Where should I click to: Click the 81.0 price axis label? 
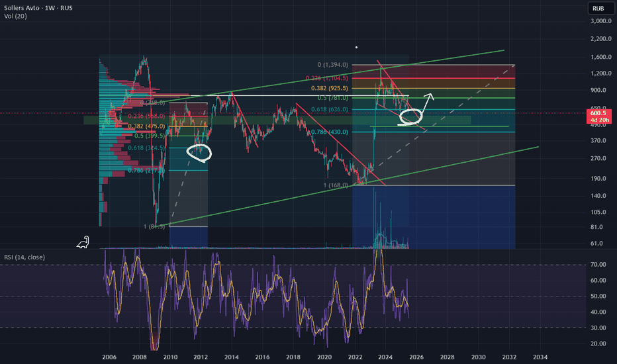(596, 226)
